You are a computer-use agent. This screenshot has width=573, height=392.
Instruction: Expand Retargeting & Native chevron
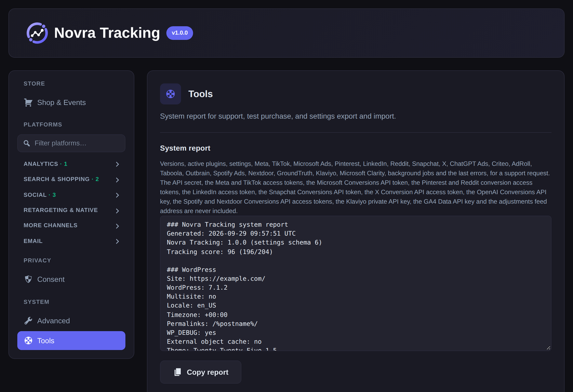tap(117, 211)
